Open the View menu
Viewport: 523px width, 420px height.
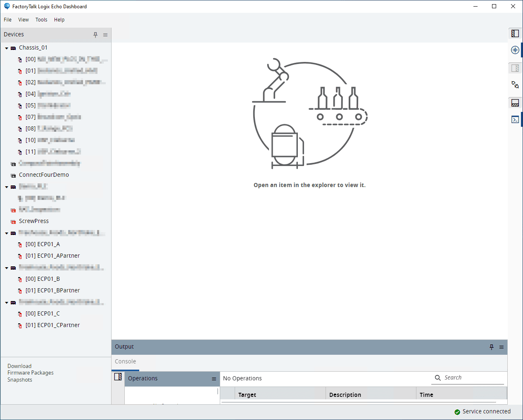pyautogui.click(x=24, y=19)
